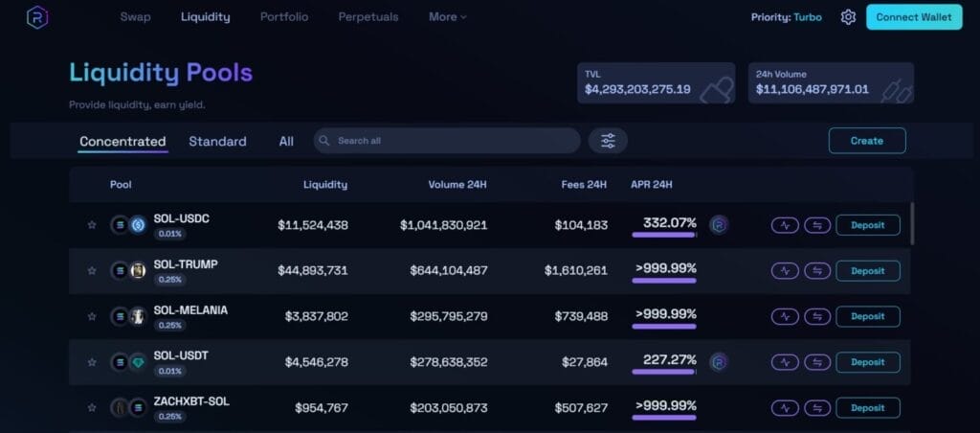
Task: Sort by the Liquidity column header
Action: (325, 185)
